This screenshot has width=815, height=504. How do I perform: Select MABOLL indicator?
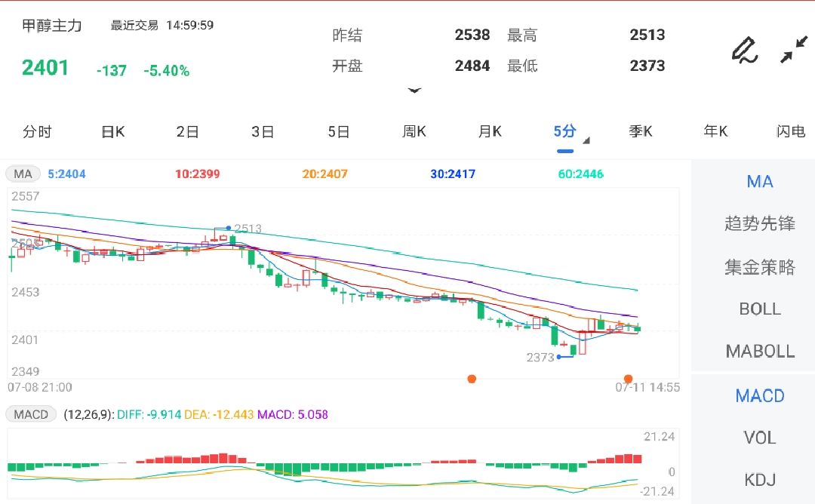point(760,352)
